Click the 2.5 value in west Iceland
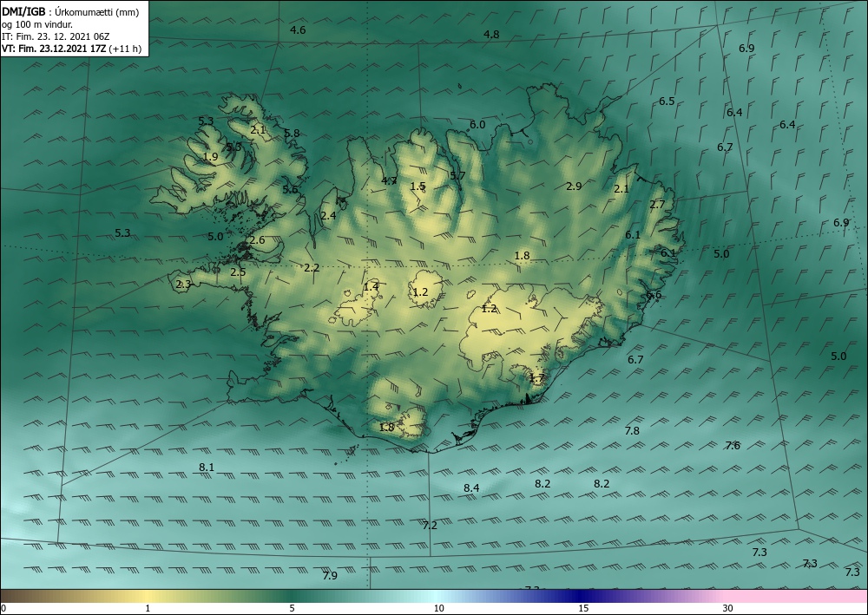868x615 pixels. [x=238, y=272]
